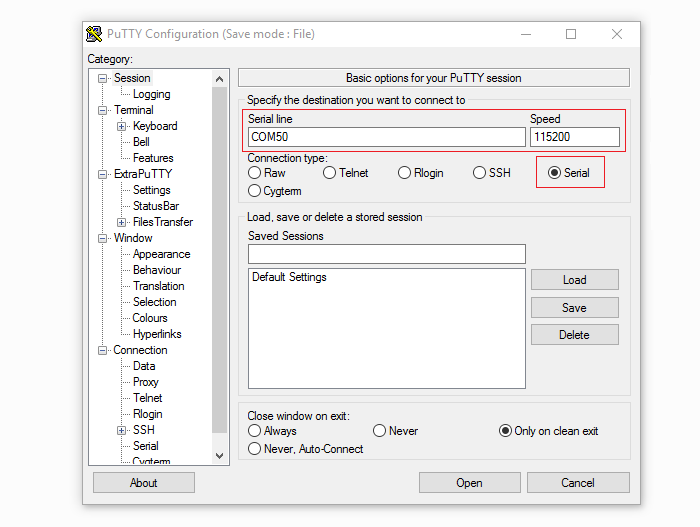Open the Selection category
The height and width of the screenshot is (527, 700).
[x=154, y=302]
